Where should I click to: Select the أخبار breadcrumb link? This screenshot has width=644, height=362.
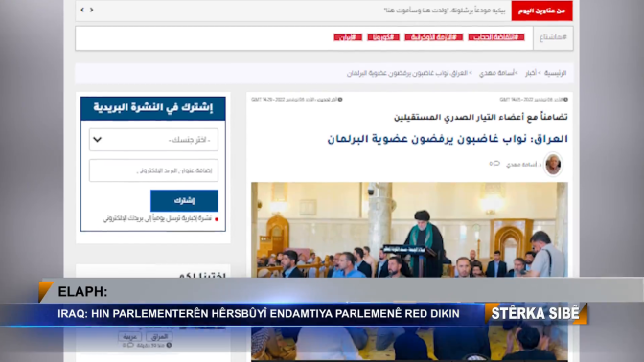click(x=531, y=73)
